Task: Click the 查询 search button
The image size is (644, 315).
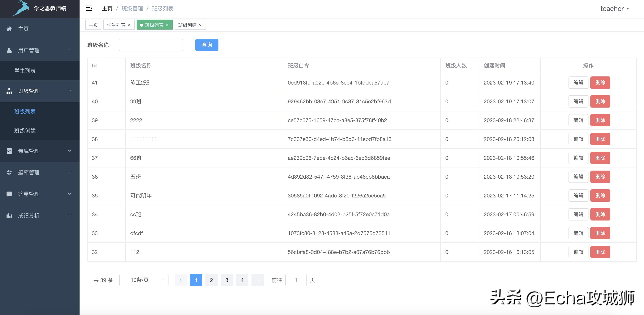Action: pos(207,45)
